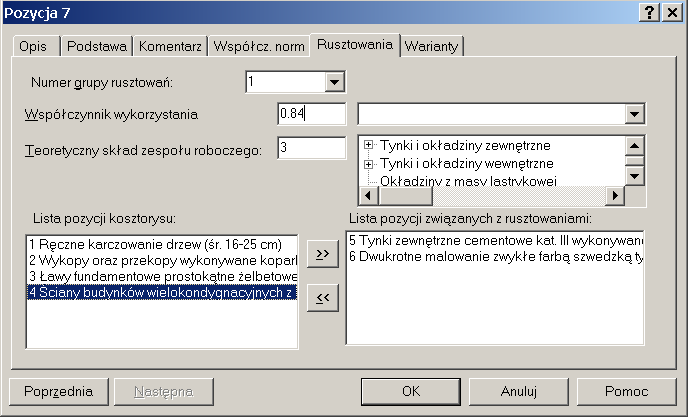Viewport: 688px width, 417px height.
Task: Click the Anuluj button
Action: point(519,391)
